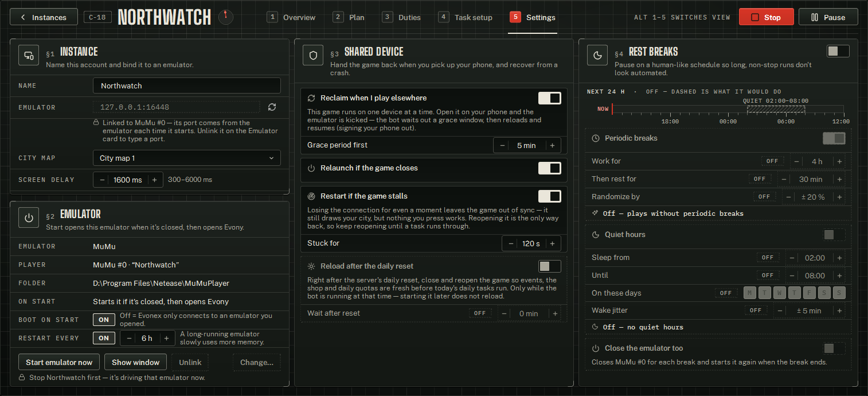The height and width of the screenshot is (396, 868).
Task: Switch to the Overview tab
Action: click(x=291, y=17)
